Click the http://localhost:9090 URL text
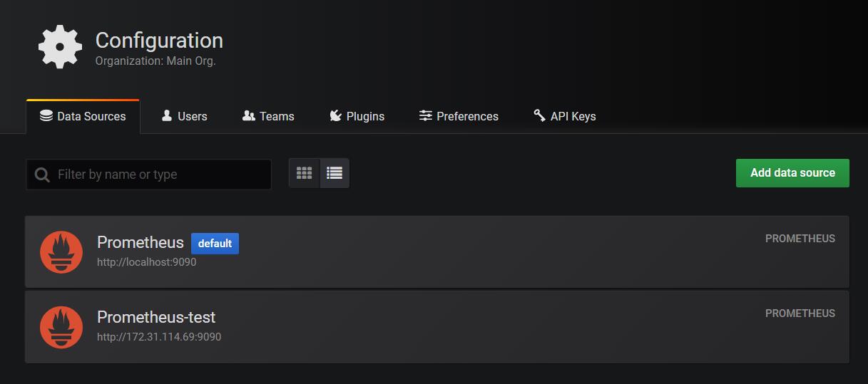Screen dimensions: 868x384 [146, 262]
